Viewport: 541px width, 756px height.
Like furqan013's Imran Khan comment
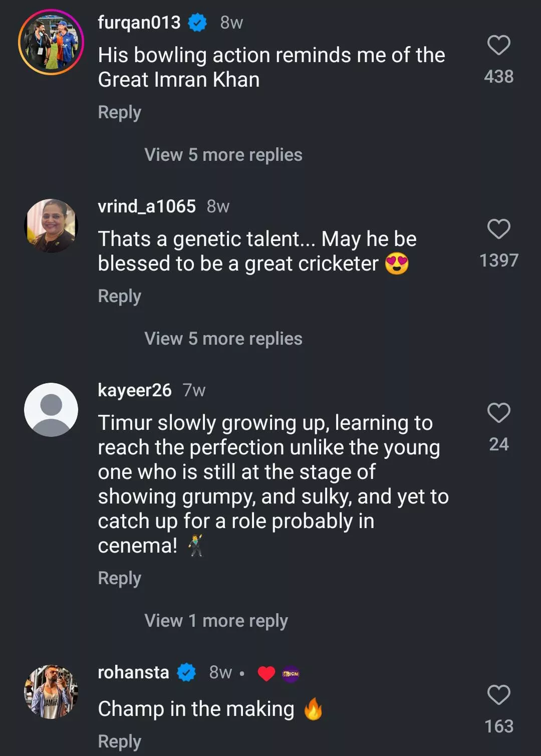tap(498, 46)
